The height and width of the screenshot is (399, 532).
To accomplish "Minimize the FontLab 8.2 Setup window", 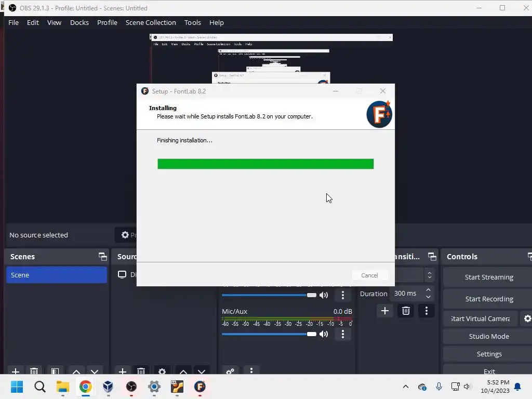I will [336, 91].
